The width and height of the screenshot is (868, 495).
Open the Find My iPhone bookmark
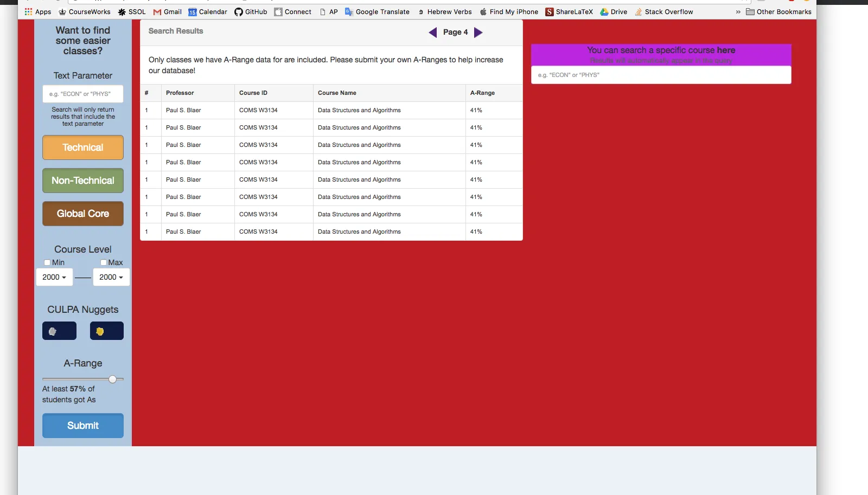tap(509, 11)
